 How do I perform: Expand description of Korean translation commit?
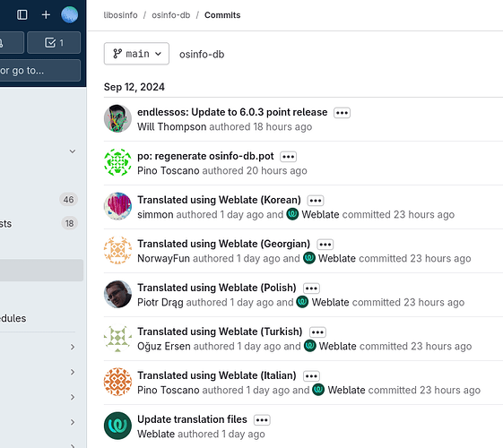[x=316, y=201]
